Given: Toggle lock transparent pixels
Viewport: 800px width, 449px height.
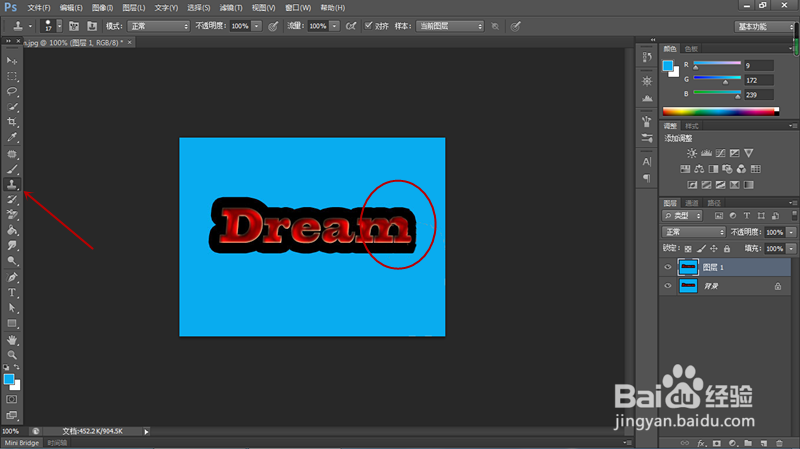Looking at the screenshot, I should [688, 248].
